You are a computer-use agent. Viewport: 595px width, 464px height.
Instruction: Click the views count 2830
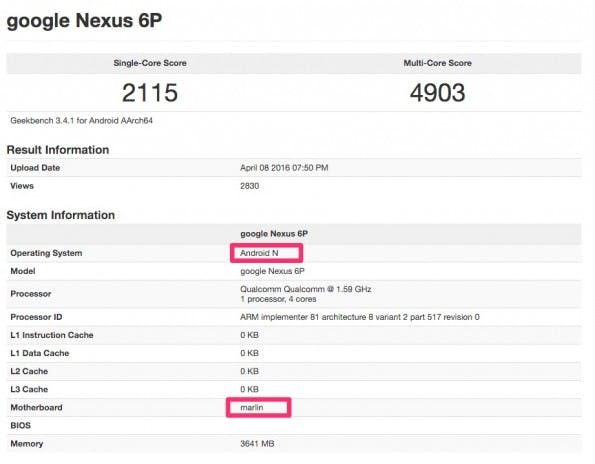(x=250, y=186)
